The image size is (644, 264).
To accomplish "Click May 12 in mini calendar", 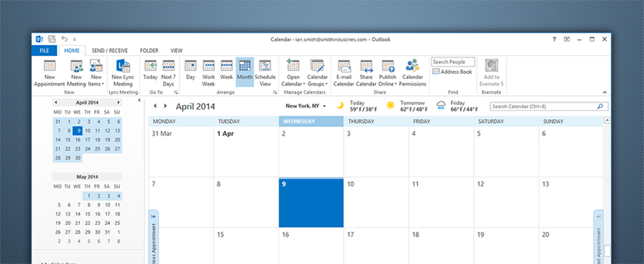I will (x=58, y=214).
